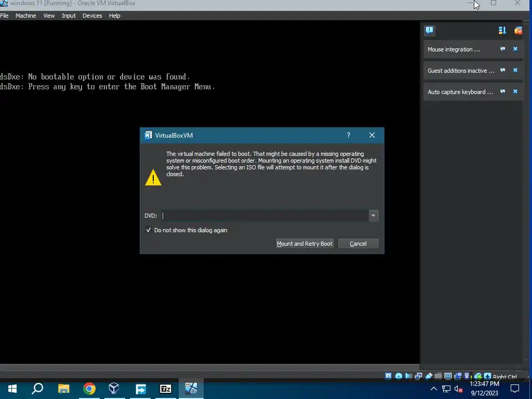Click the mouse integration status icon
Viewport: 532px width, 399px height.
tap(478, 376)
